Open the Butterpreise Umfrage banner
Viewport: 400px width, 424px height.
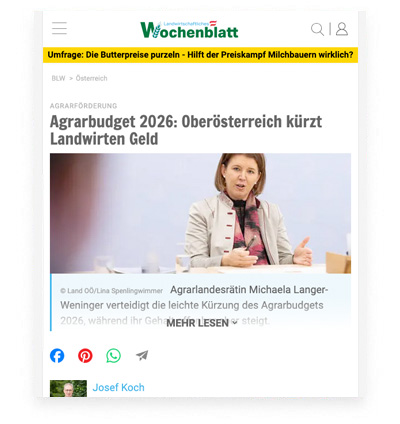point(200,55)
